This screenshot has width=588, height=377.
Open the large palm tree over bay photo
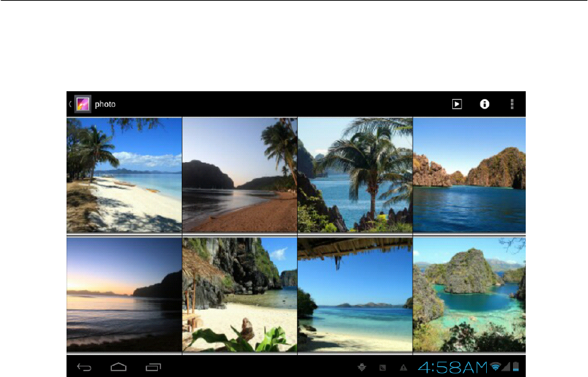pos(355,175)
